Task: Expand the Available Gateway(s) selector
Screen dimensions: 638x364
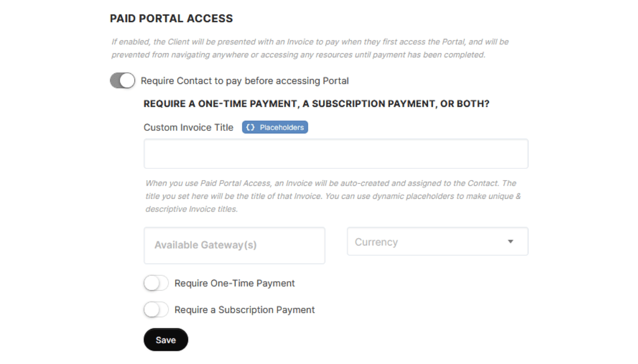Action: tap(234, 245)
